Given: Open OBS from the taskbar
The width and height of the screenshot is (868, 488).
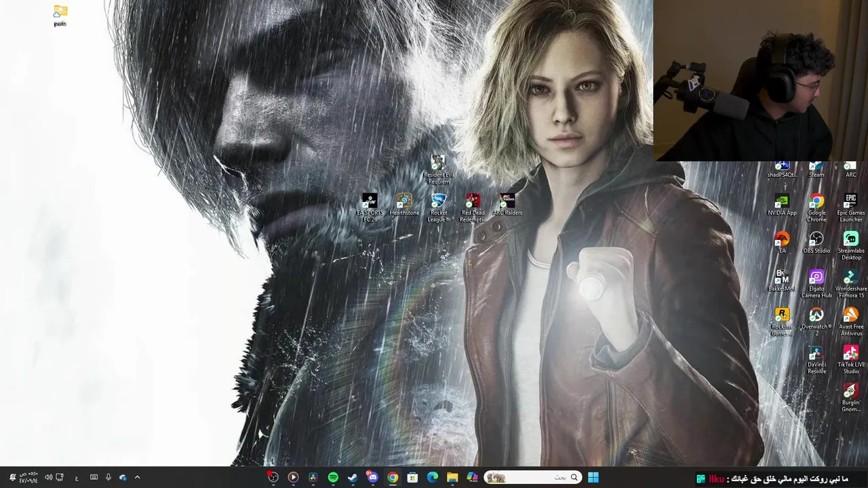Looking at the screenshot, I should pos(273,477).
